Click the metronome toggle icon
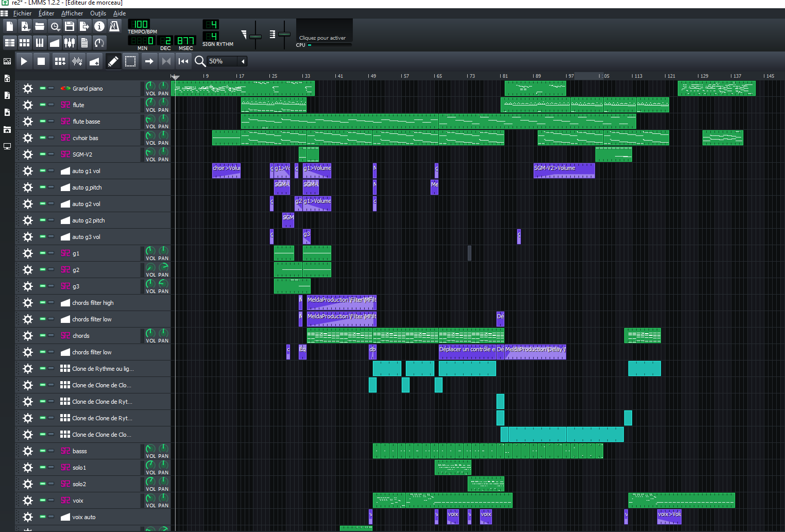Screen dimensions: 785x532 (114, 26)
